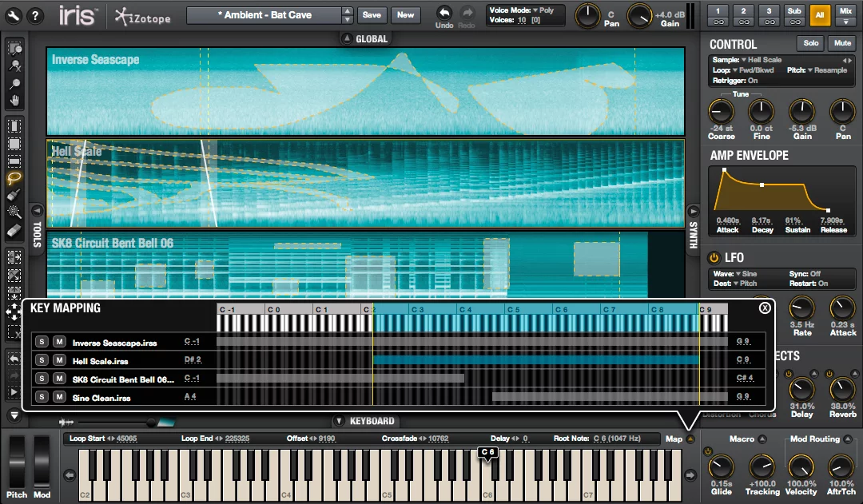Click the New preset button

pos(407,15)
